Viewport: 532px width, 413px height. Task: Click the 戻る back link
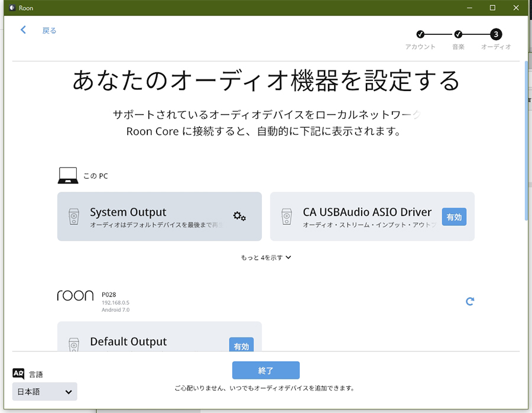[49, 31]
